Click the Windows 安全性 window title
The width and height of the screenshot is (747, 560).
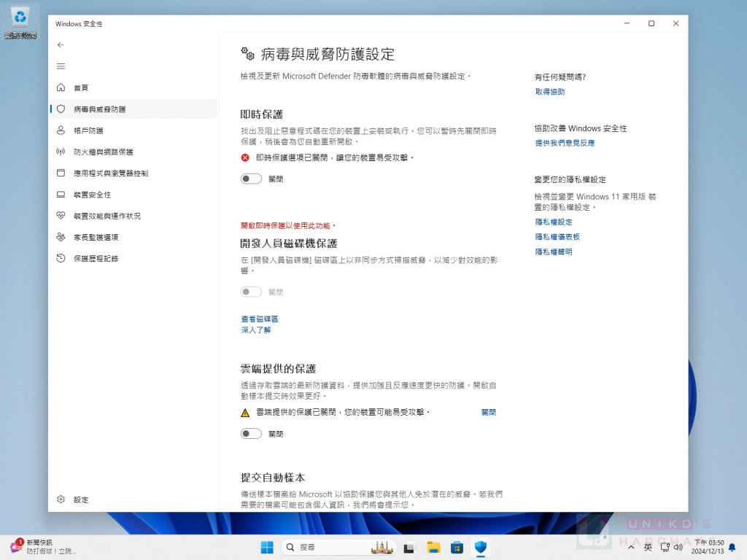(79, 24)
